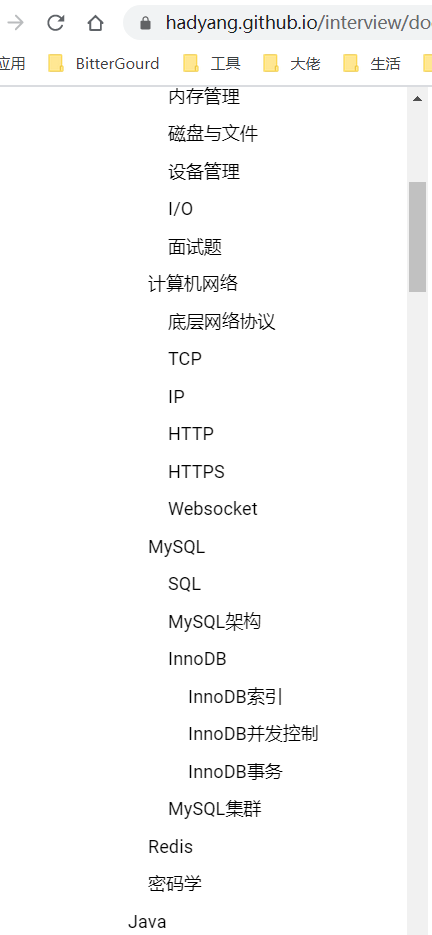Open the 密码学 page

coord(175,884)
